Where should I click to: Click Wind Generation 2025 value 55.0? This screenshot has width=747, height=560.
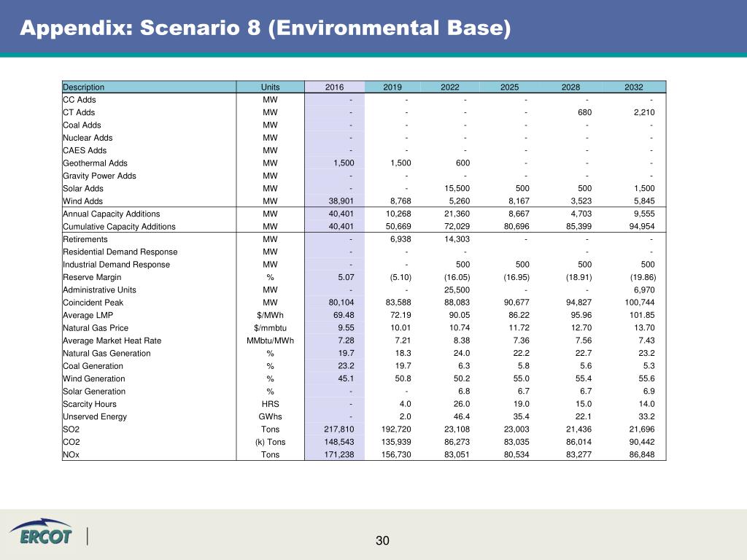pyautogui.click(x=521, y=378)
